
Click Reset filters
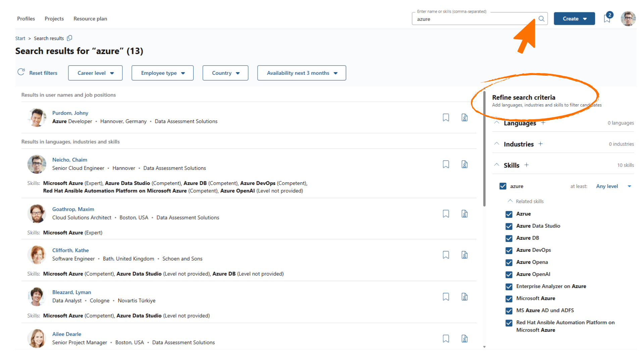(37, 73)
